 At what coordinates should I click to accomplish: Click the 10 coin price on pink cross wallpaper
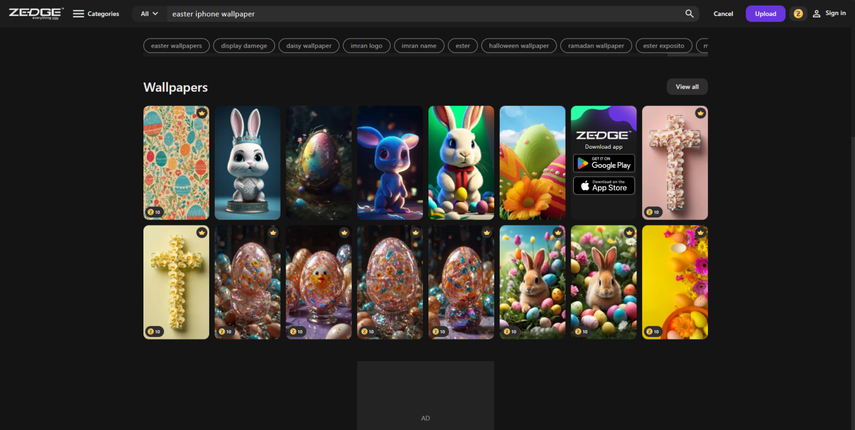[x=653, y=212]
